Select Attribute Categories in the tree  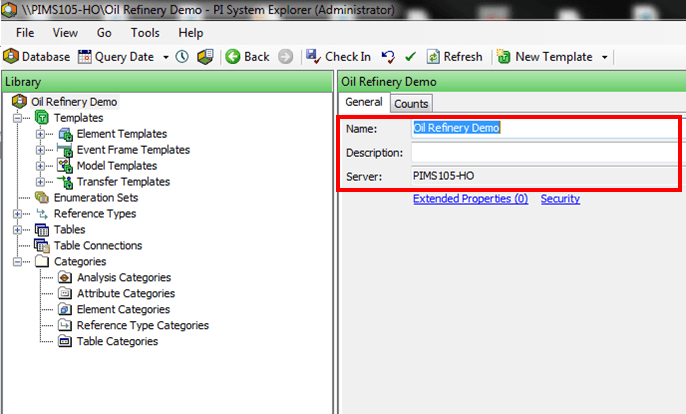coord(126,294)
